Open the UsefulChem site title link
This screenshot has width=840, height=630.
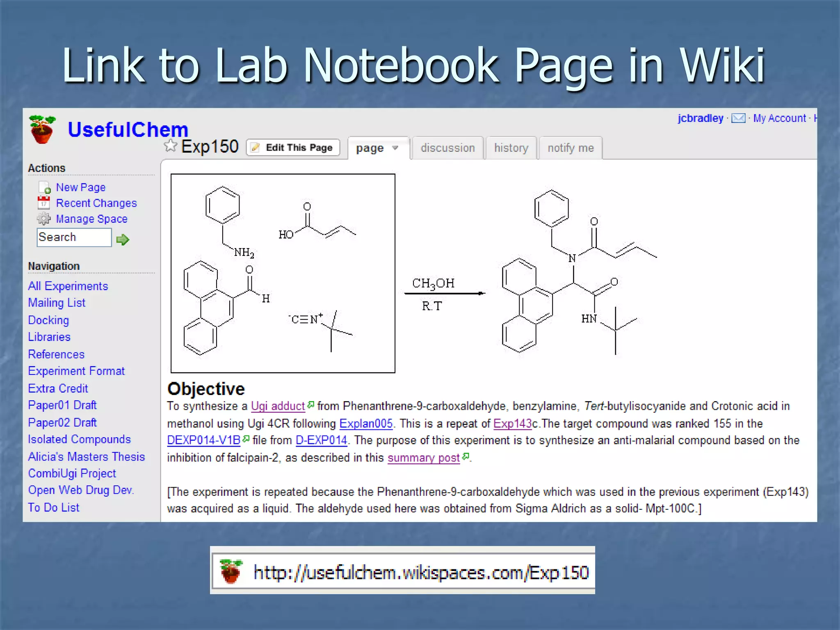click(128, 129)
